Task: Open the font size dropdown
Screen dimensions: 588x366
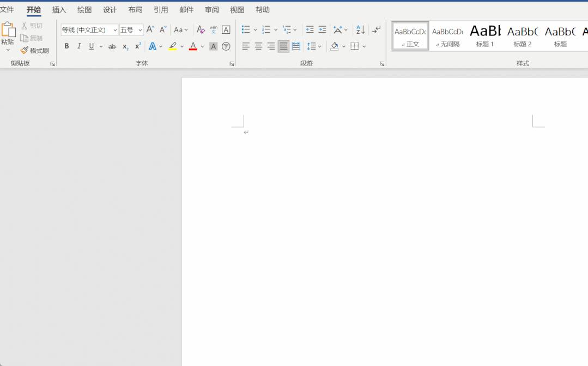Action: click(x=140, y=30)
